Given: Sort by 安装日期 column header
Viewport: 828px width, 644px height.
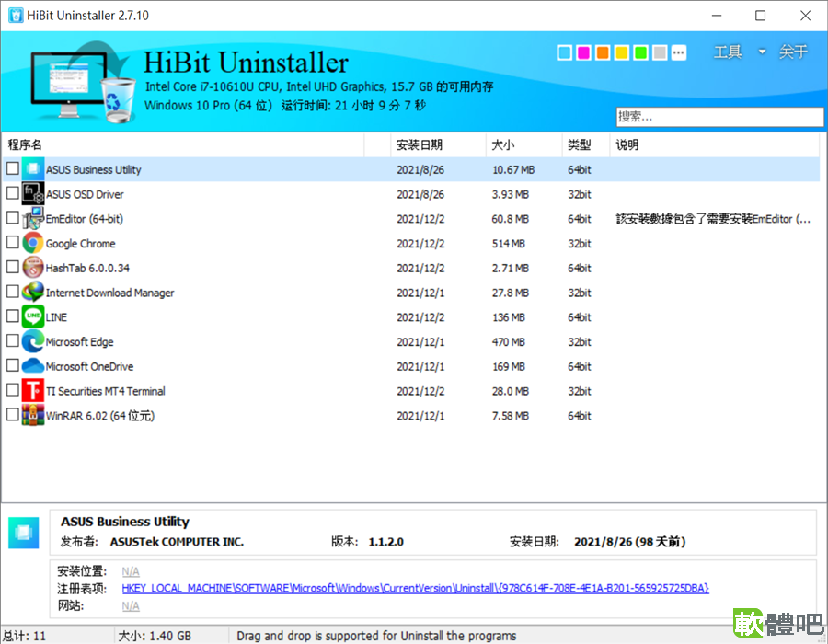Looking at the screenshot, I should pyautogui.click(x=438, y=144).
